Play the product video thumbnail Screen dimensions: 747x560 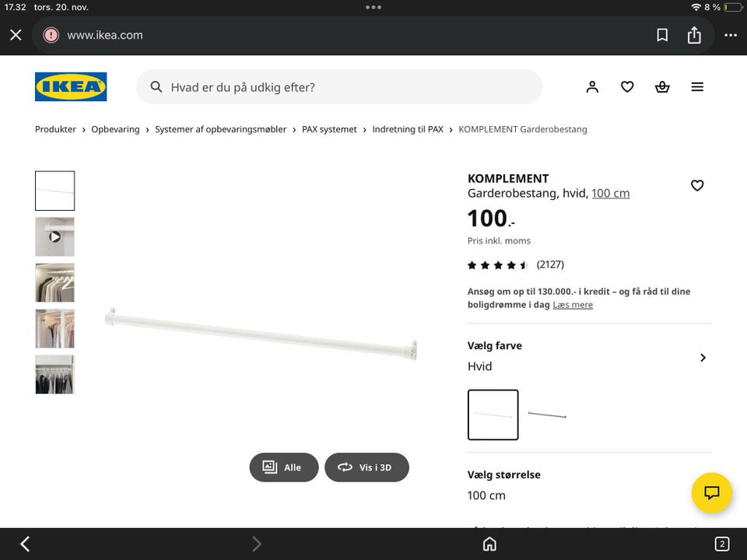coord(54,236)
